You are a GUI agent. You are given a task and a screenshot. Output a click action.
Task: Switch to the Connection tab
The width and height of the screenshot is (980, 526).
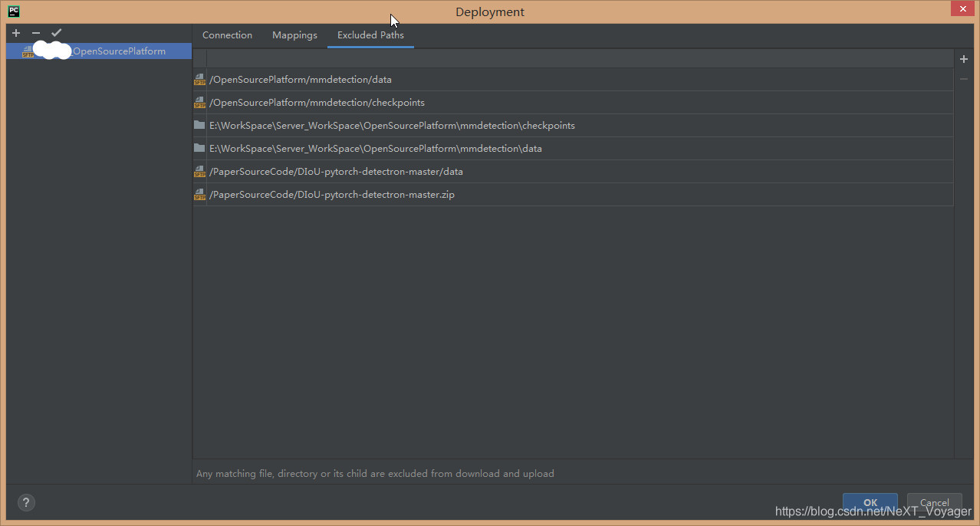point(227,35)
